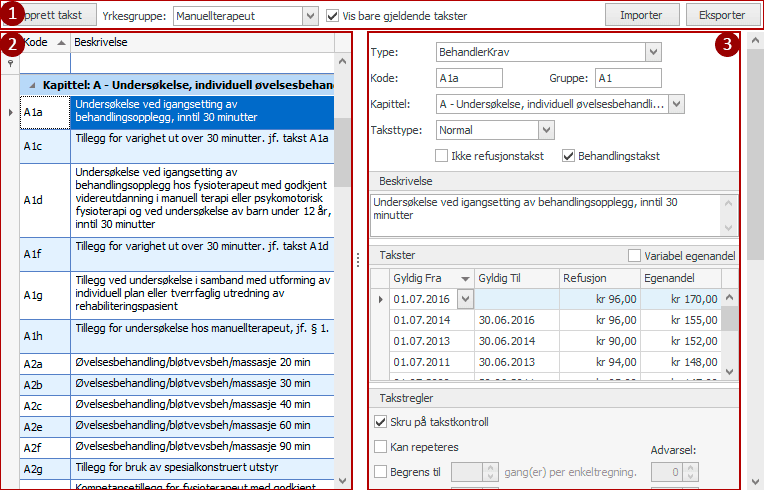Screen dimensions: 764x490
Task: Select the A2c massasje 40 min row
Action: [x=177, y=405]
